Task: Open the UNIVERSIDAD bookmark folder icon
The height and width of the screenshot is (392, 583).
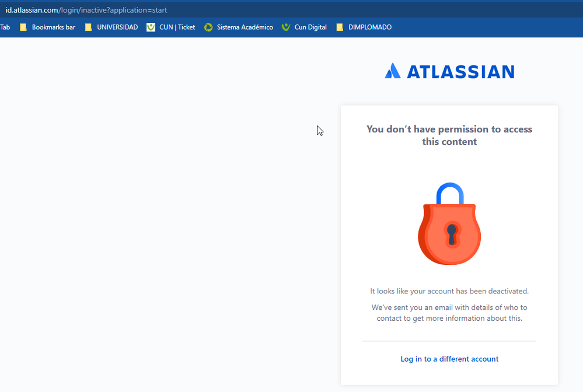Action: 88,27
